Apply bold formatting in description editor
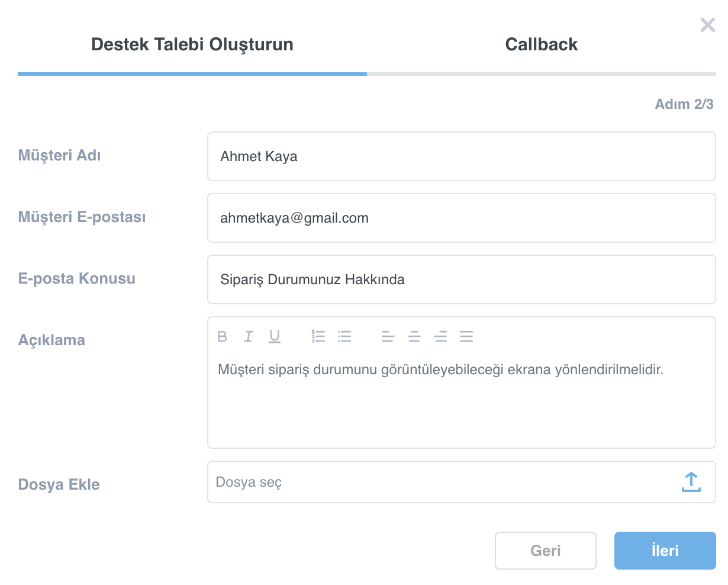 click(223, 336)
